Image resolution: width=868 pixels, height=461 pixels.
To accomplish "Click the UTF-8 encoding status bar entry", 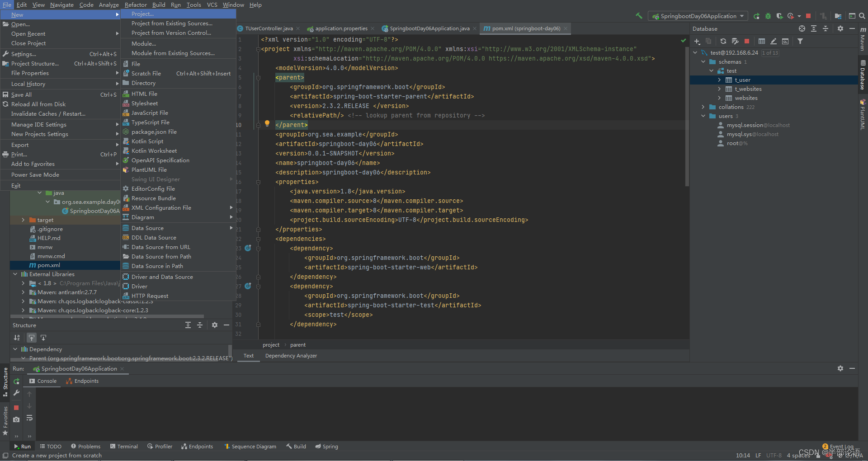I will [x=774, y=456].
